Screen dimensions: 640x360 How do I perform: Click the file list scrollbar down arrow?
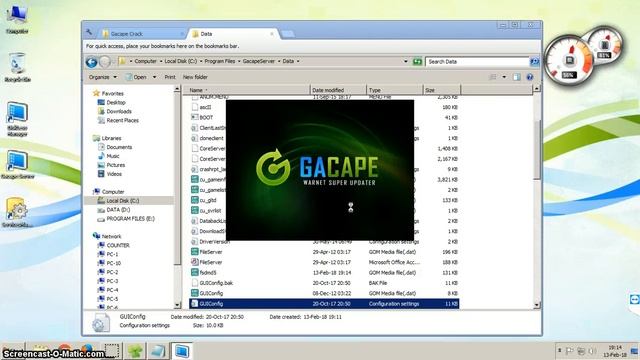[x=536, y=305]
